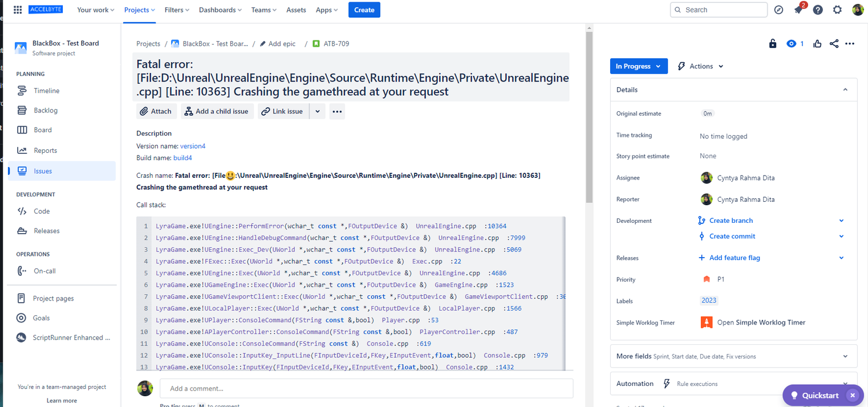Viewport: 868px width, 407px height.
Task: Open build4 link in description
Action: pos(183,158)
